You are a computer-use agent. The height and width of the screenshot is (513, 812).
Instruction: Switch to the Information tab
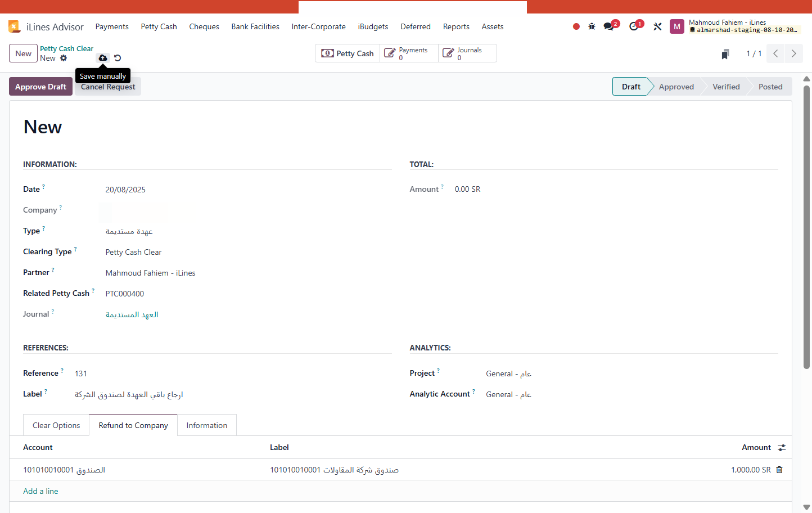[207, 425]
